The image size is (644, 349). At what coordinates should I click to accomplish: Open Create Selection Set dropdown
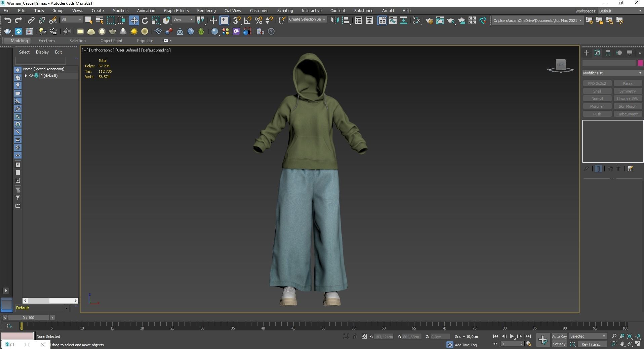[307, 19]
